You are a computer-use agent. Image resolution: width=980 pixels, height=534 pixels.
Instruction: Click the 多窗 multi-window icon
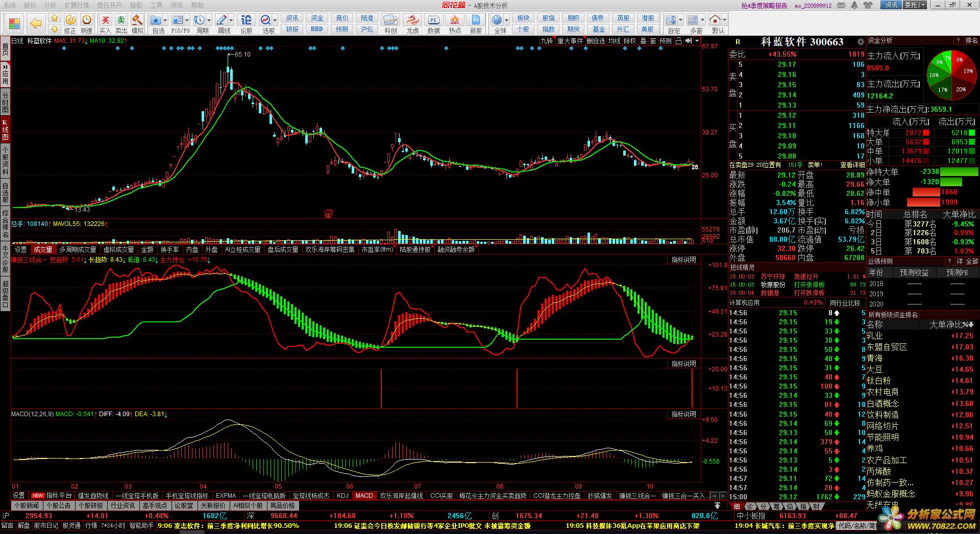(x=693, y=20)
